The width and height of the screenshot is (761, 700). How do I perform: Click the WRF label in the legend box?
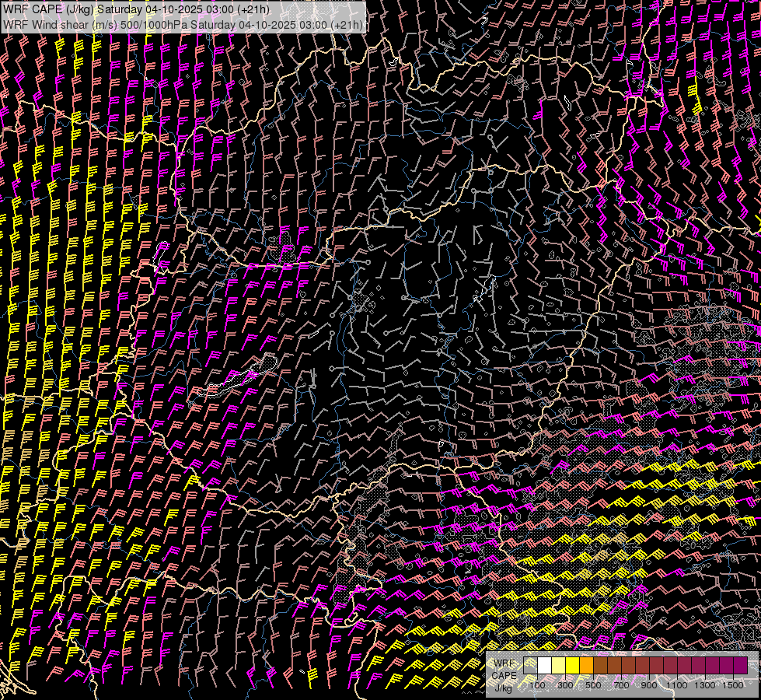pyautogui.click(x=504, y=663)
